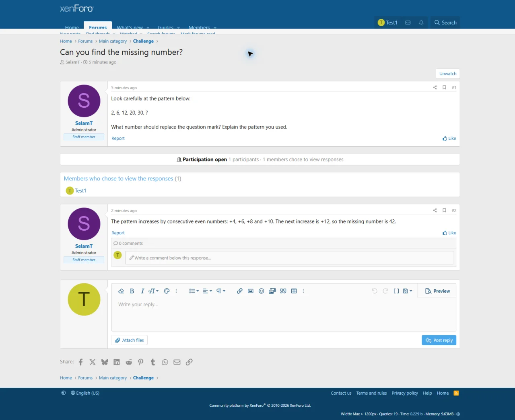Unwatch this thread
Viewport: 515px width, 420px height.
coord(448,74)
